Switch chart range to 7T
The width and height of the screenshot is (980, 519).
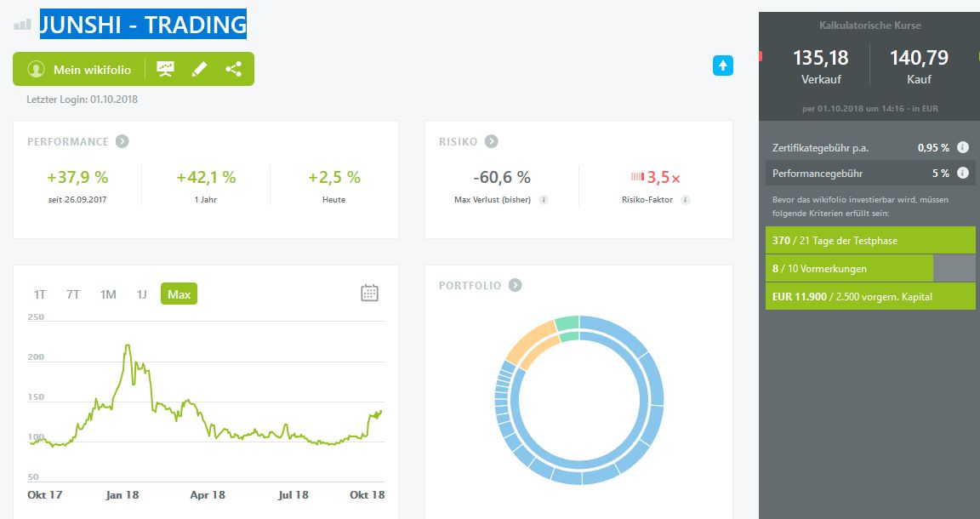pyautogui.click(x=73, y=294)
